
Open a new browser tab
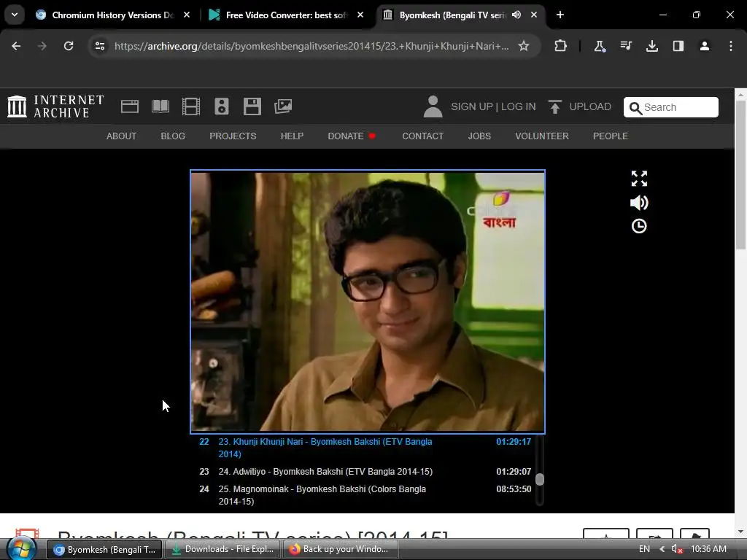(560, 15)
